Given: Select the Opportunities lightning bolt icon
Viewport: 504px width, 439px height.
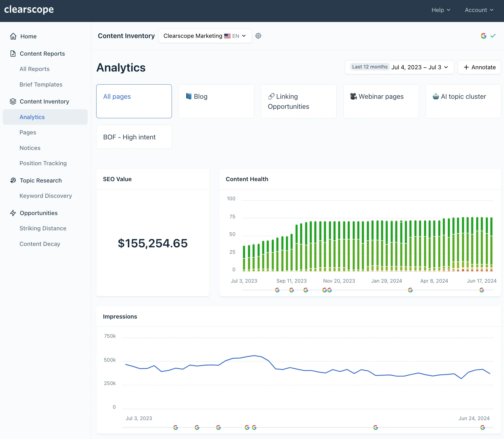Looking at the screenshot, I should [13, 213].
